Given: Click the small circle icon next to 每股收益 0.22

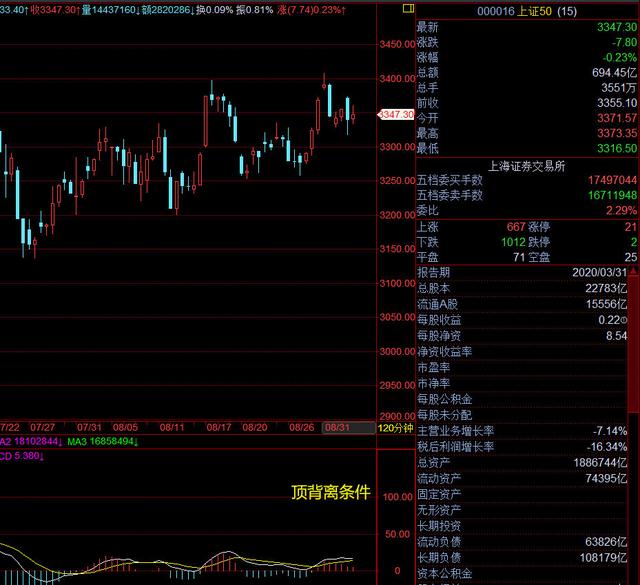Looking at the screenshot, I should pyautogui.click(x=624, y=320).
